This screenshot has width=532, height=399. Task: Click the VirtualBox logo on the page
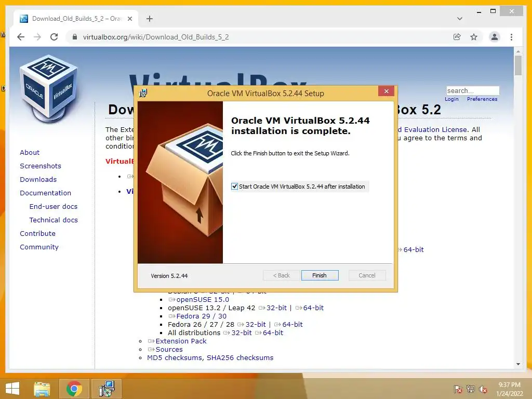coord(48,89)
